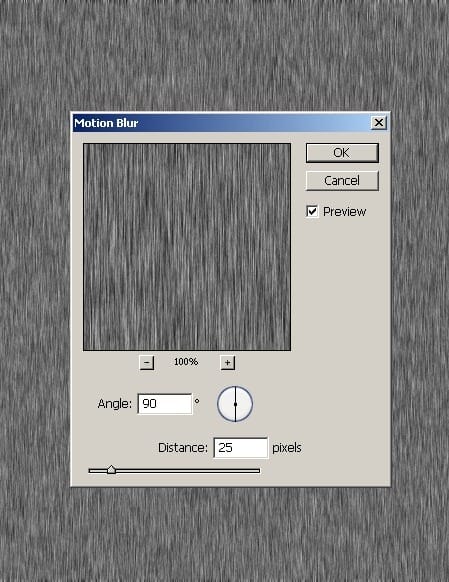Click the Motion Blur title bar
This screenshot has height=582, width=449.
tap(222, 123)
